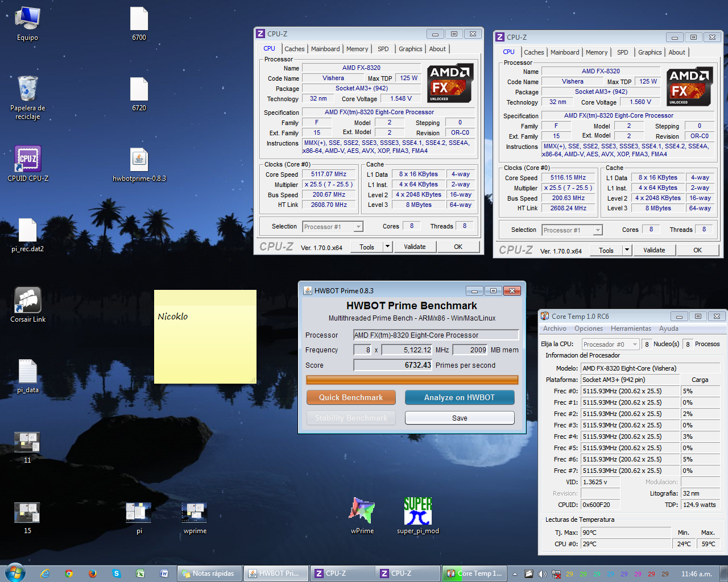
Task: Select the screenshot file named 15
Action: (x=27, y=517)
